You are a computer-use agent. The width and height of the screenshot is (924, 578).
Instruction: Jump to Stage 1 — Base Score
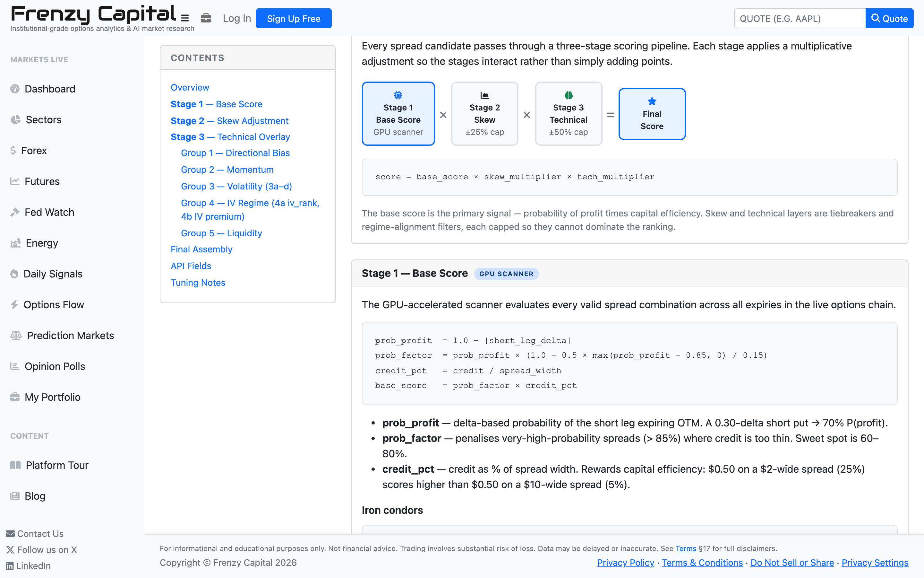pyautogui.click(x=217, y=104)
